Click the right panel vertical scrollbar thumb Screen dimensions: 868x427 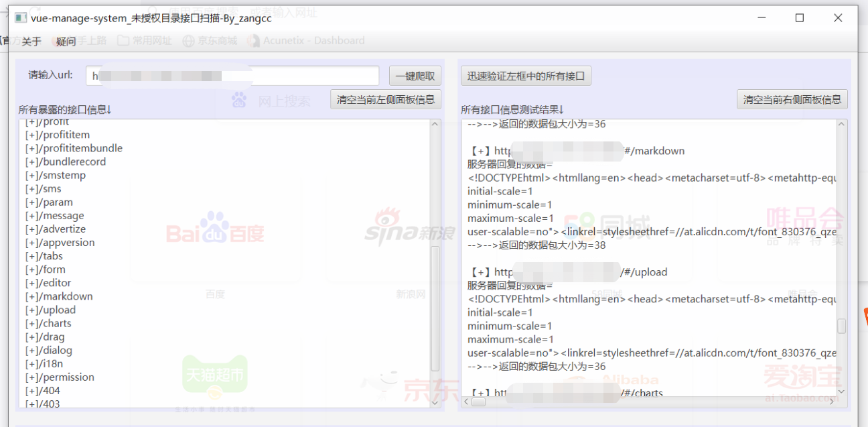click(x=842, y=326)
